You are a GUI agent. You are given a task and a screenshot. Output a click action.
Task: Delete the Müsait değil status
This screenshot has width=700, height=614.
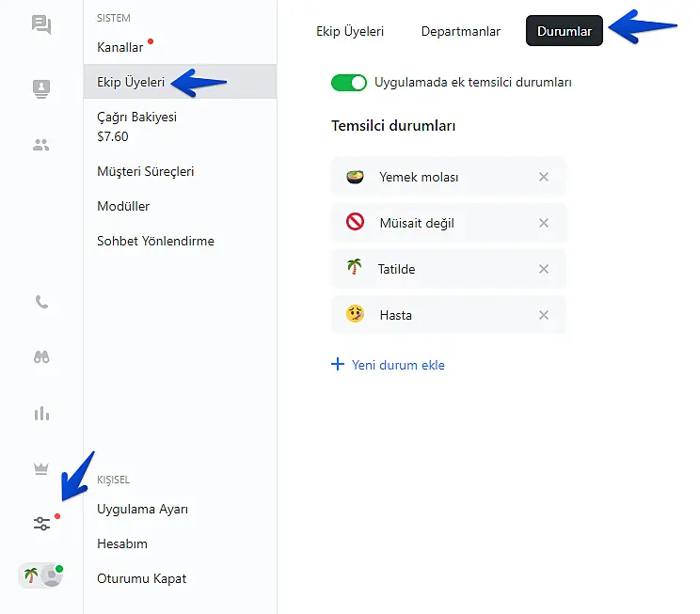[x=543, y=223]
